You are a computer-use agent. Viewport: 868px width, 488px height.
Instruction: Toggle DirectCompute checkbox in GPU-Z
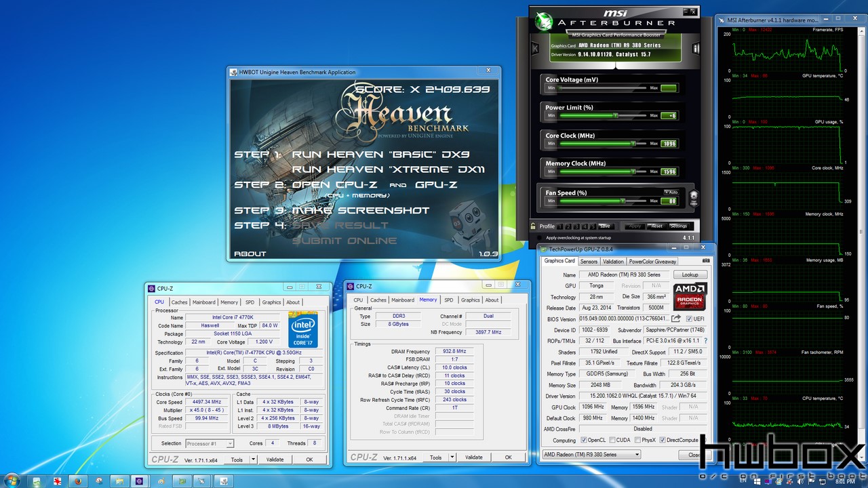[x=663, y=440]
